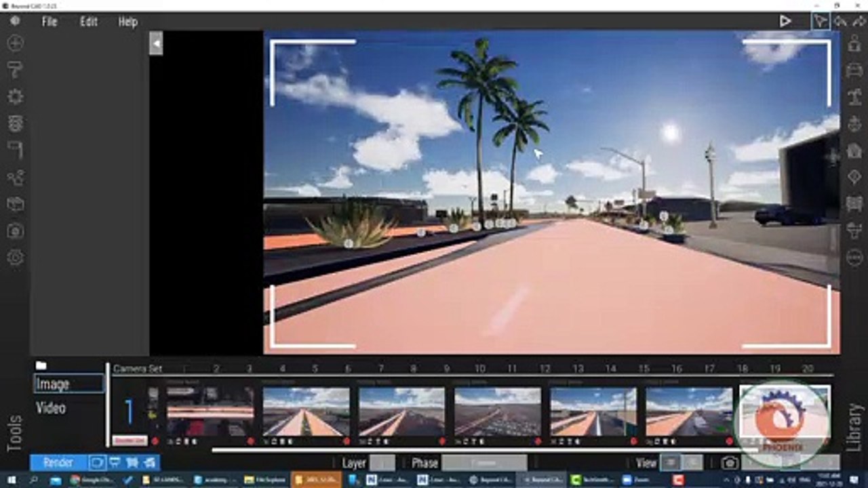Select the paint roller tool
Image resolution: width=868 pixels, height=488 pixels.
[15, 69]
